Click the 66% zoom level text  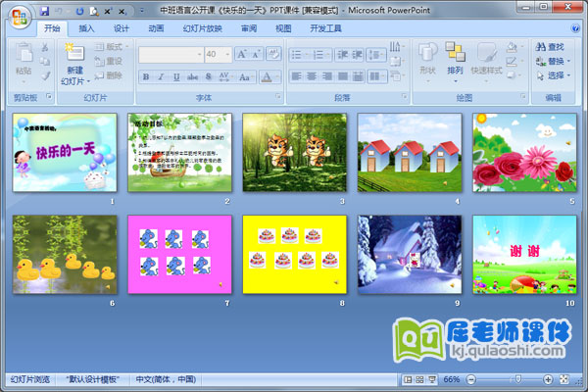452,379
